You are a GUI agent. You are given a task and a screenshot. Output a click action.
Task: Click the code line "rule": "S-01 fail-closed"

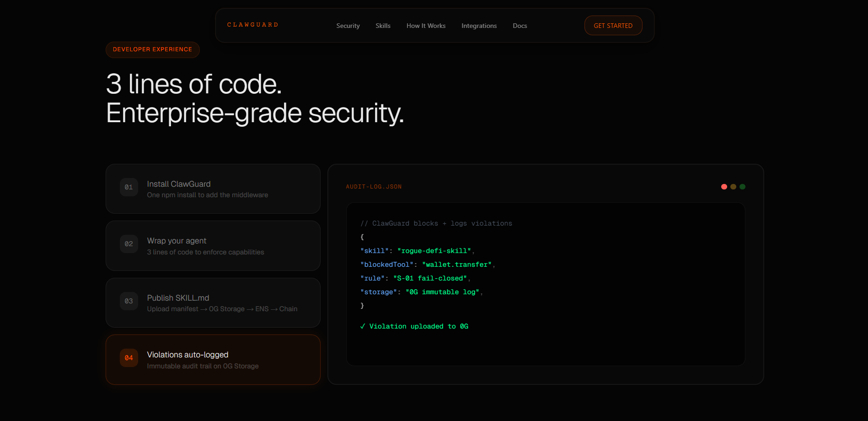tap(416, 278)
